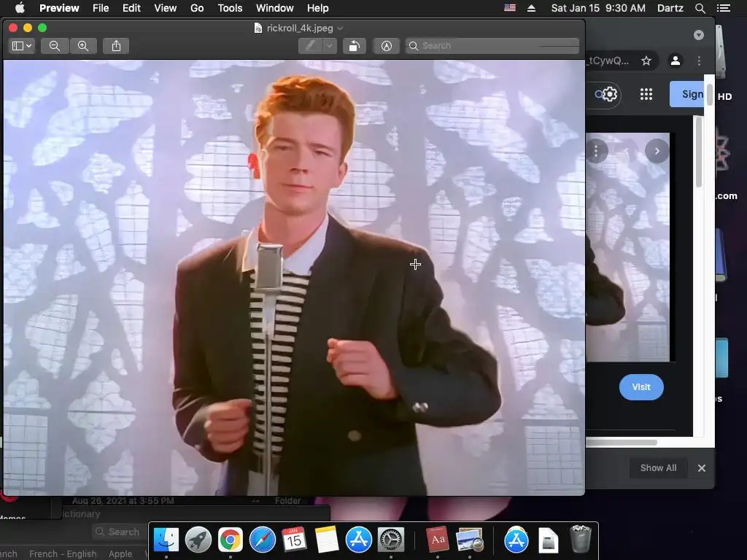Open Spotlight search magnifier in menu bar
747x560 pixels.
[x=700, y=8]
